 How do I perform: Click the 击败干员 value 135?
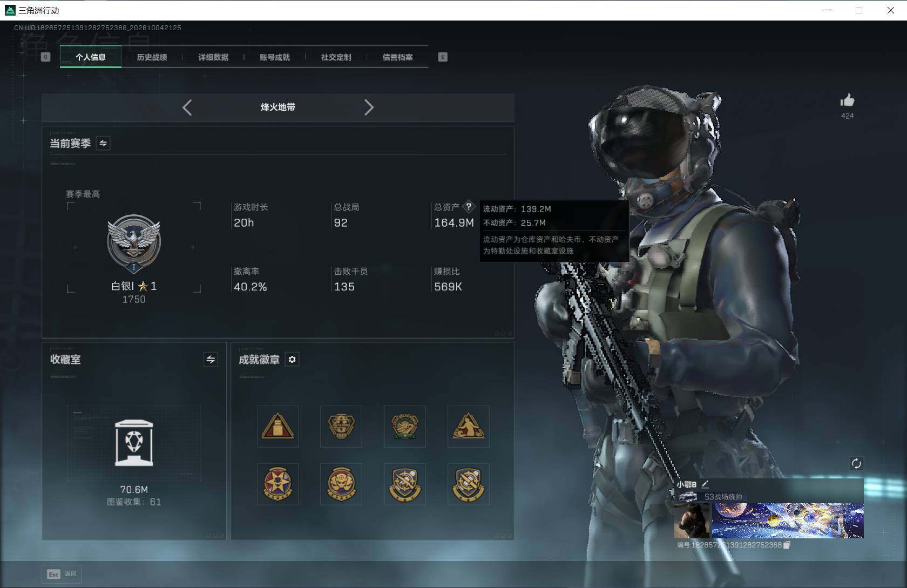point(344,287)
